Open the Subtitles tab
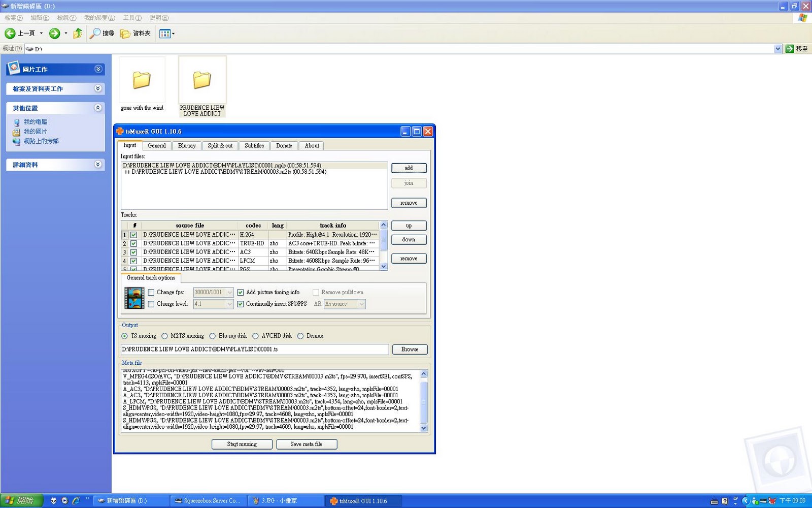Screen dimensions: 812x508 click(254, 146)
